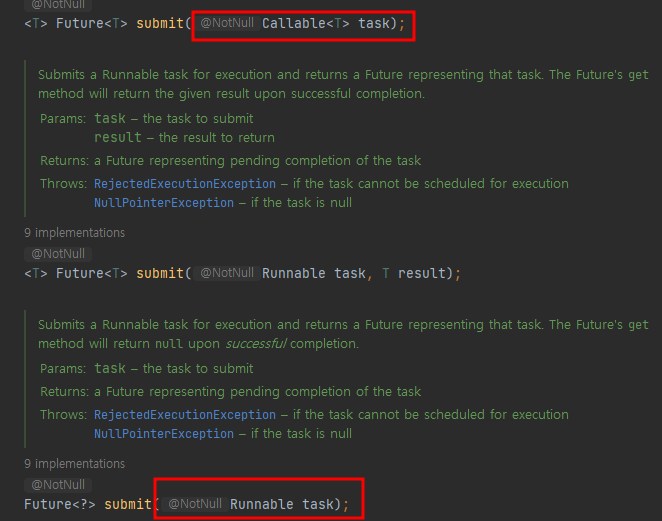Viewport: 662px width, 521px height.
Task: Click @NotNull hint before 'Runnable task)' in Future<?> submit
Action: (195, 504)
